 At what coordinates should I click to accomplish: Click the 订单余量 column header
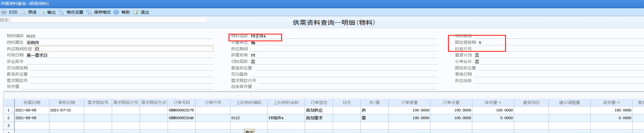click(x=452, y=102)
